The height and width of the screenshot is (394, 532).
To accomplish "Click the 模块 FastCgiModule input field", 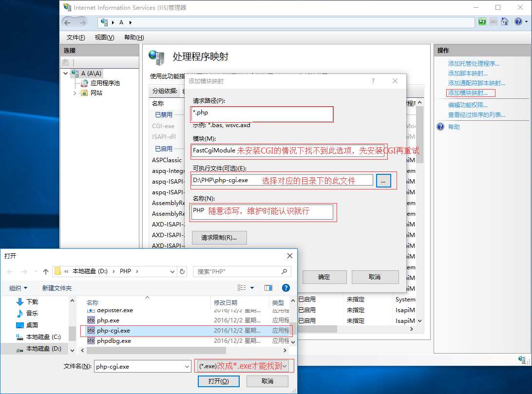I will [x=289, y=150].
